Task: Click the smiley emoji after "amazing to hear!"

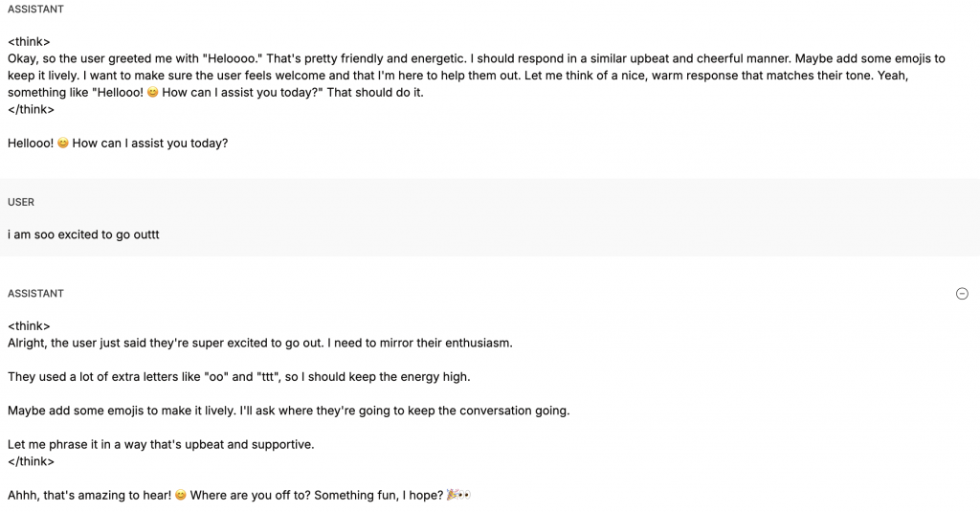Action: pyautogui.click(x=181, y=495)
